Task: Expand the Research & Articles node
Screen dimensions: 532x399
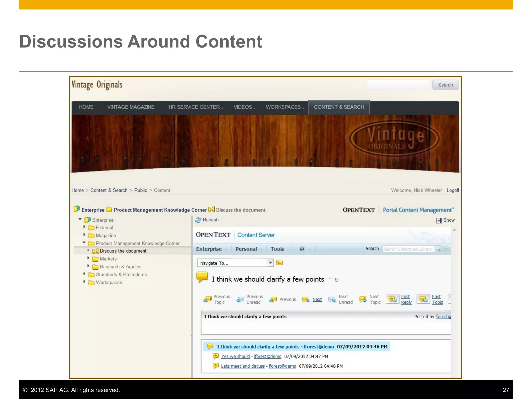Action: pos(88,266)
